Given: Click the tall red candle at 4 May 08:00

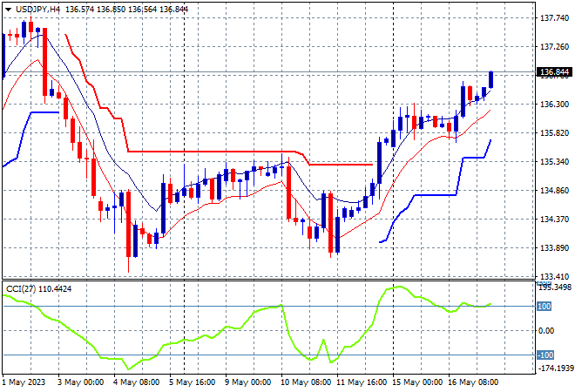Looking at the screenshot, I should click(128, 224).
